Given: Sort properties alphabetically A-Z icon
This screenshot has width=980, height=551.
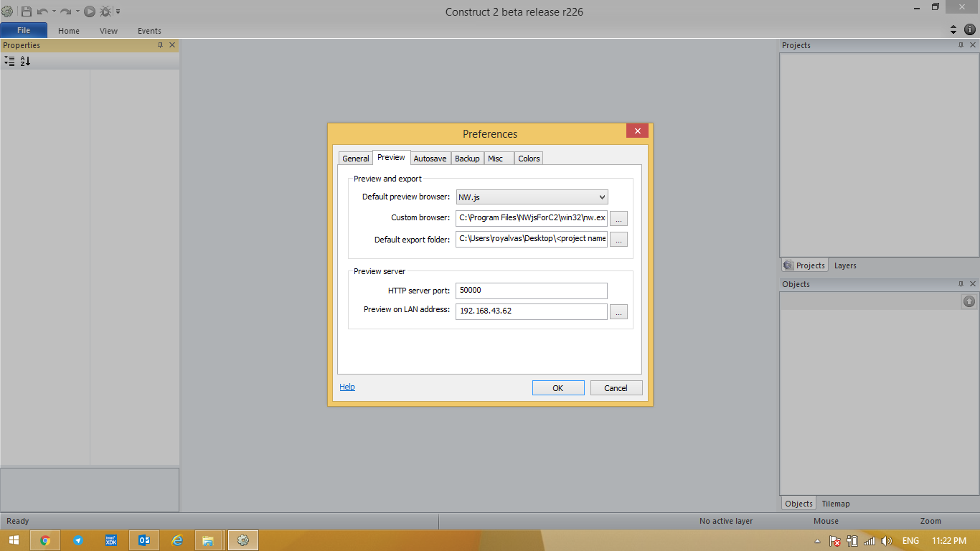Looking at the screenshot, I should pos(25,62).
